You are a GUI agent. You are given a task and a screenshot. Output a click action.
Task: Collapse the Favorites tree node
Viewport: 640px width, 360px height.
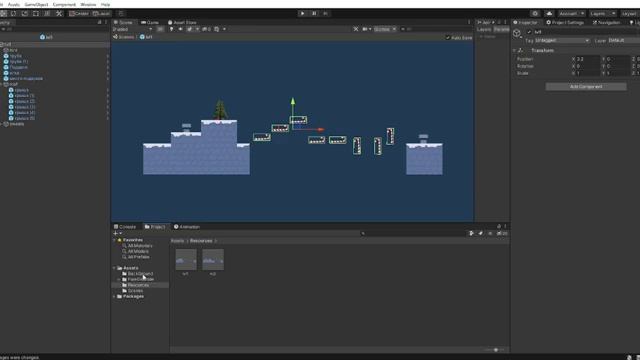(114, 240)
